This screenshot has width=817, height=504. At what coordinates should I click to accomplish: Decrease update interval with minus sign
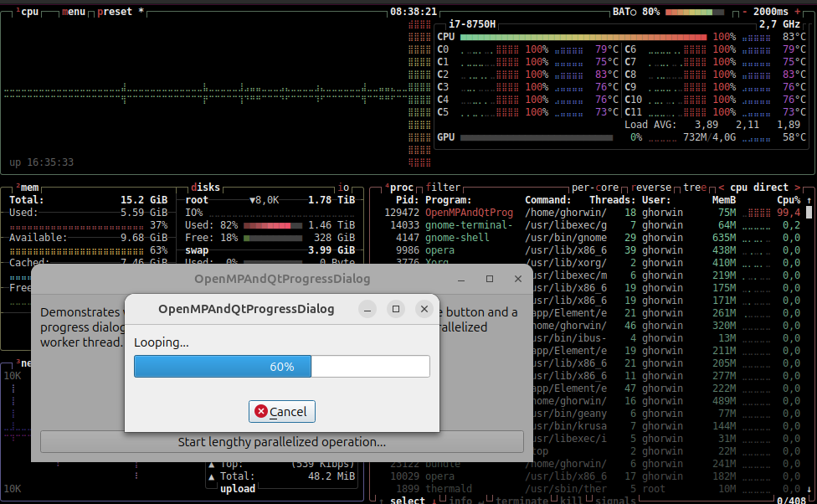745,12
